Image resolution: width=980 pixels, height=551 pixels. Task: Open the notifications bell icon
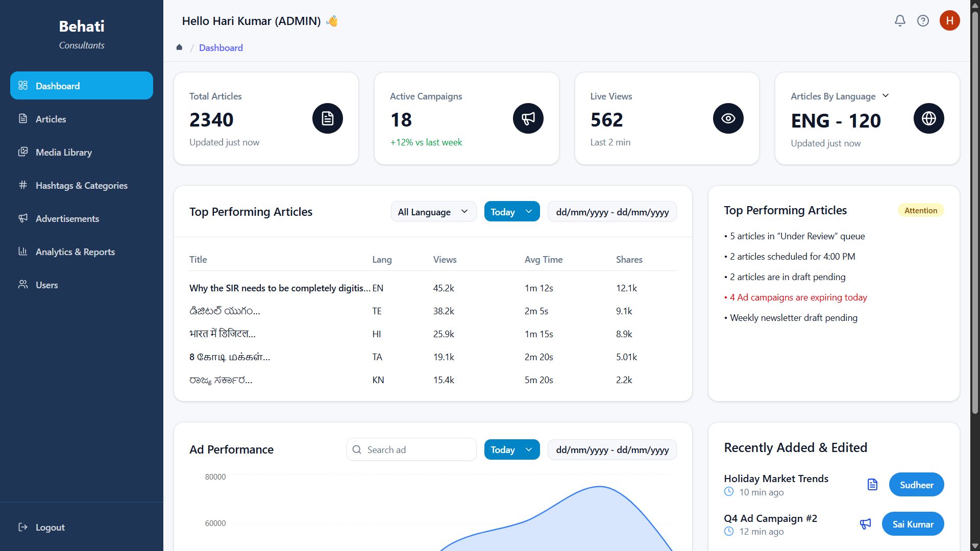coord(900,20)
